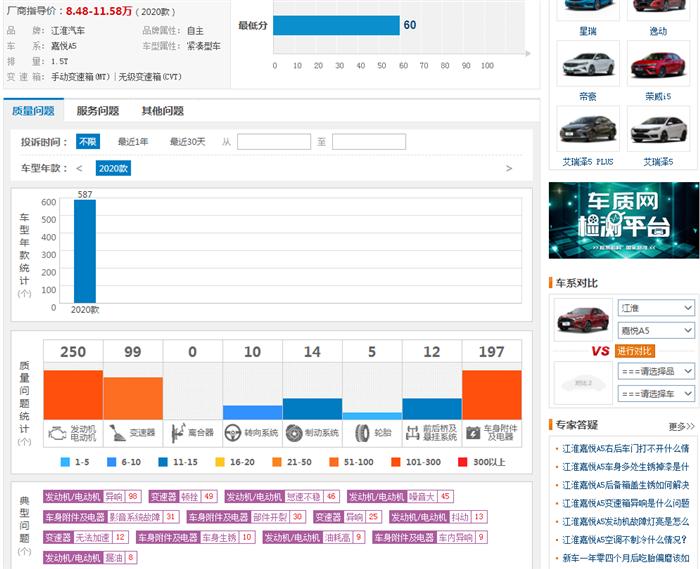This screenshot has width=700, height=569.
Task: Click the complaint end date (至) input field
Action: [x=369, y=142]
